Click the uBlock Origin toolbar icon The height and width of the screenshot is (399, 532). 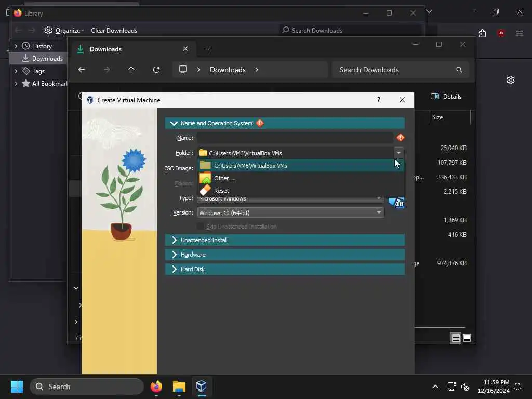[x=500, y=33]
